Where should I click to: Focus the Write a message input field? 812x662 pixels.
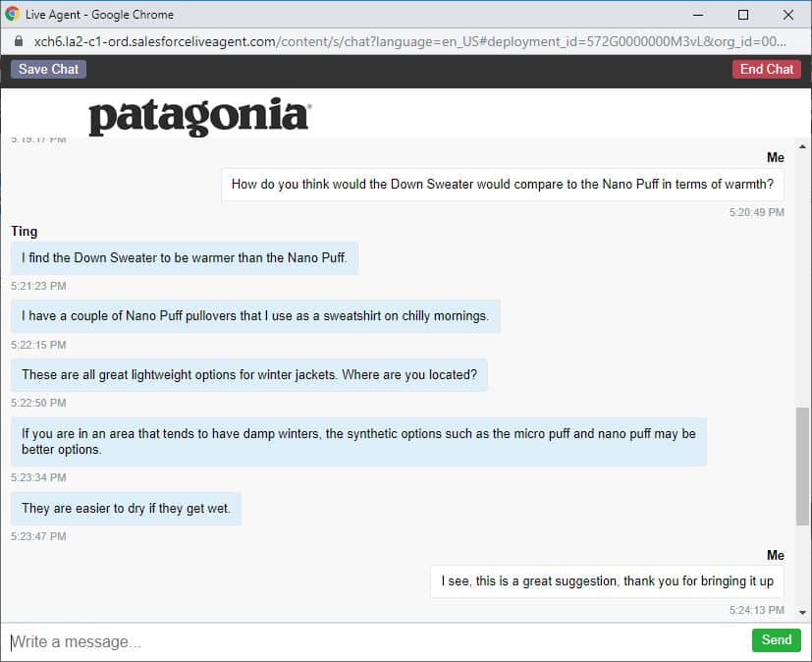coord(378,641)
